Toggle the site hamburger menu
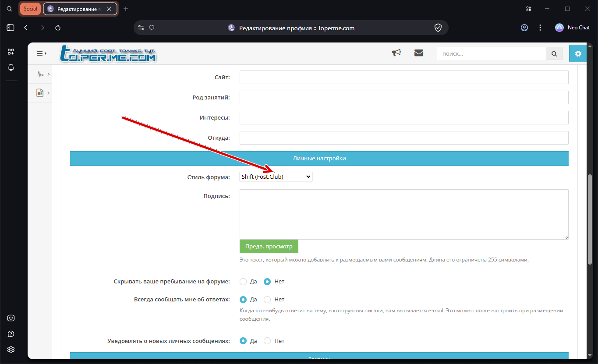The width and height of the screenshot is (598, 364). pos(41,53)
